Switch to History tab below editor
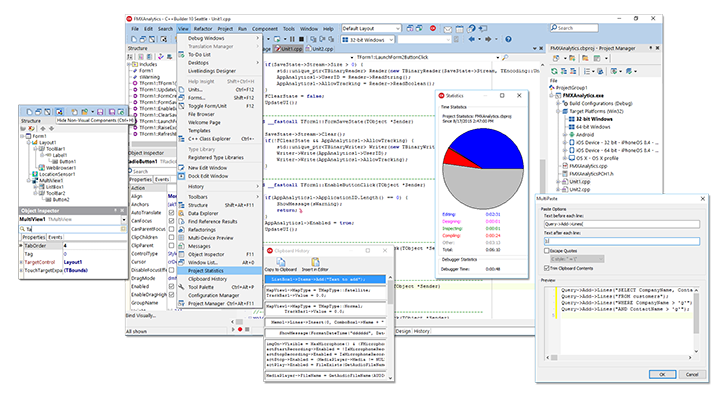The width and height of the screenshot is (720, 404). coord(422,331)
